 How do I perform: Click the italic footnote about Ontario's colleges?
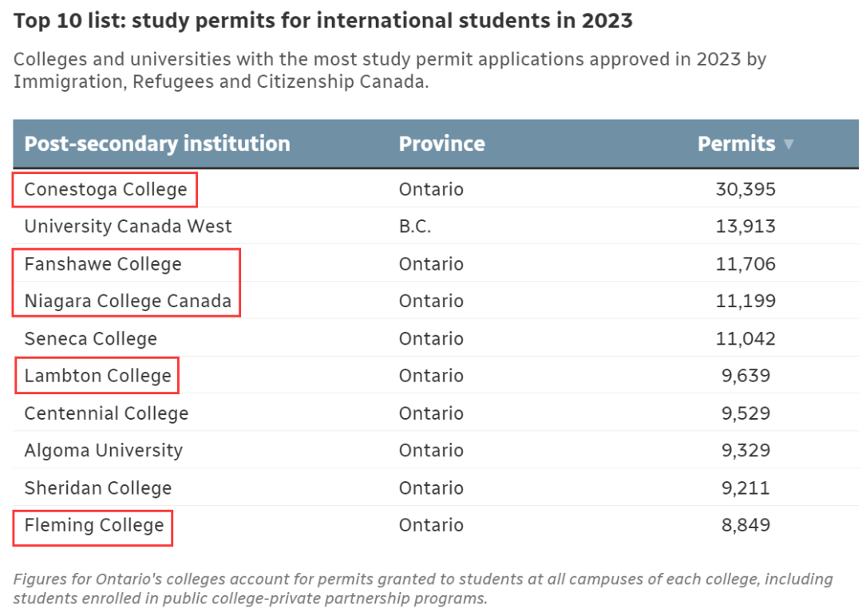pyautogui.click(x=423, y=589)
